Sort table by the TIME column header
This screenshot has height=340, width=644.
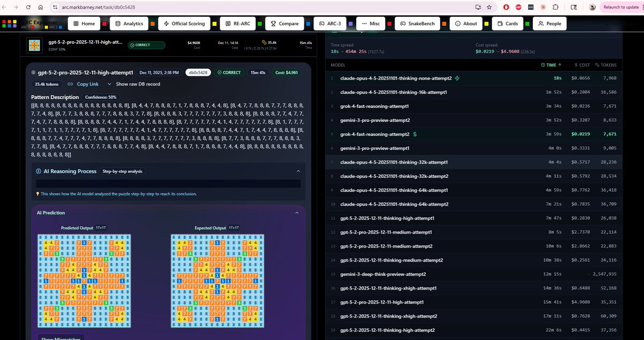tap(551, 64)
